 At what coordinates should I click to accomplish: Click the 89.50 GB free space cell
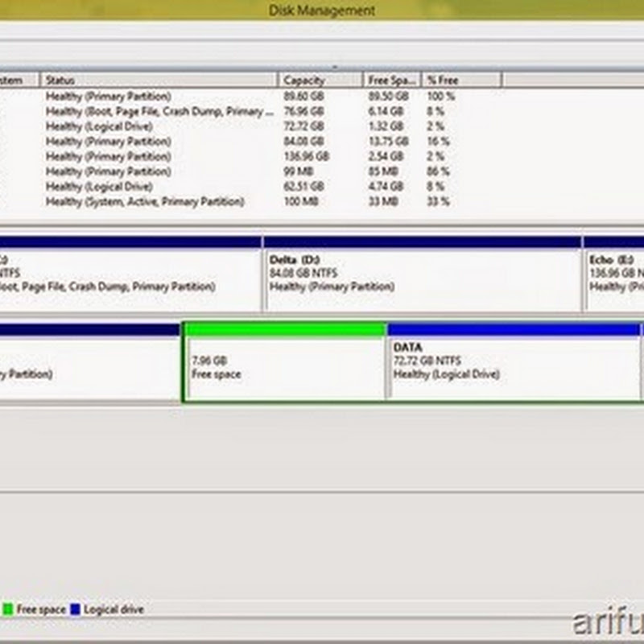click(x=389, y=97)
